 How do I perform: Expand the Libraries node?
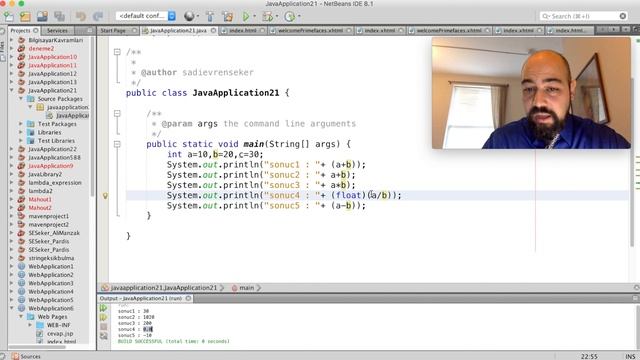21,132
